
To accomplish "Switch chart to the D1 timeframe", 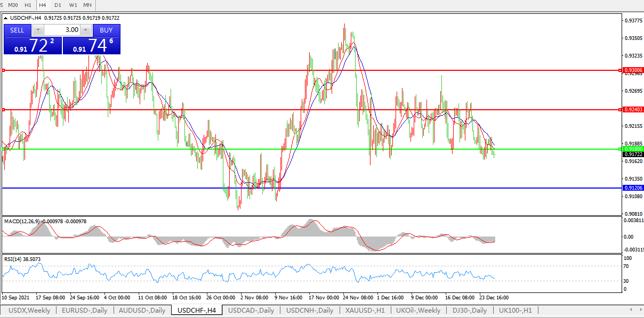I will (x=58, y=5).
